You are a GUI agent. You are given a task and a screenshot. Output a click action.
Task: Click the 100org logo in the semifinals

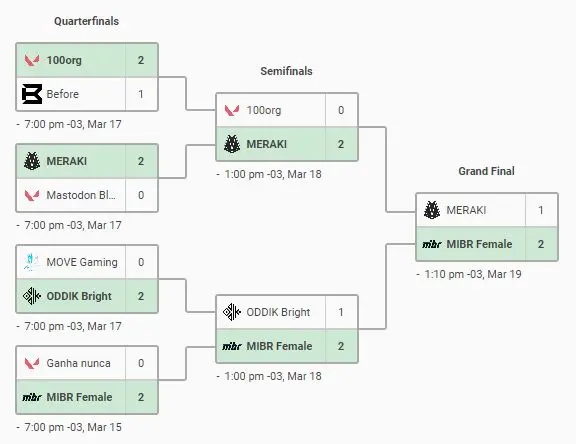pyautogui.click(x=232, y=110)
